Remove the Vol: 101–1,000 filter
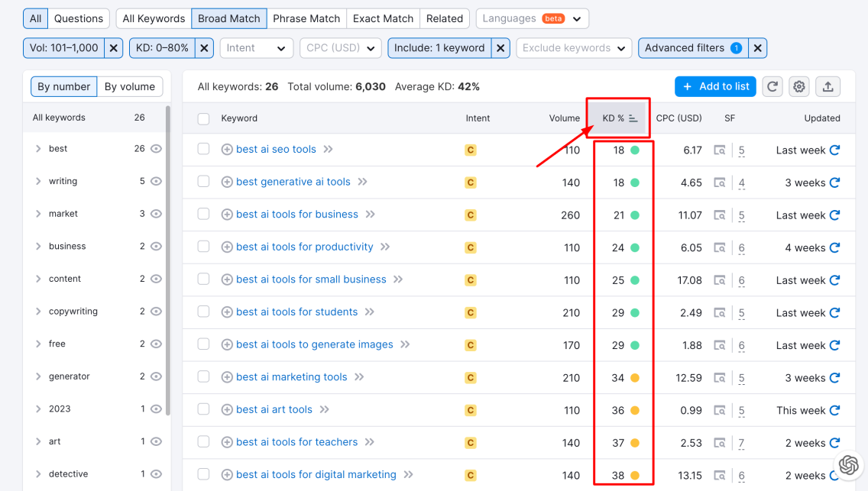Screen dimensions: 868x491 coord(114,48)
